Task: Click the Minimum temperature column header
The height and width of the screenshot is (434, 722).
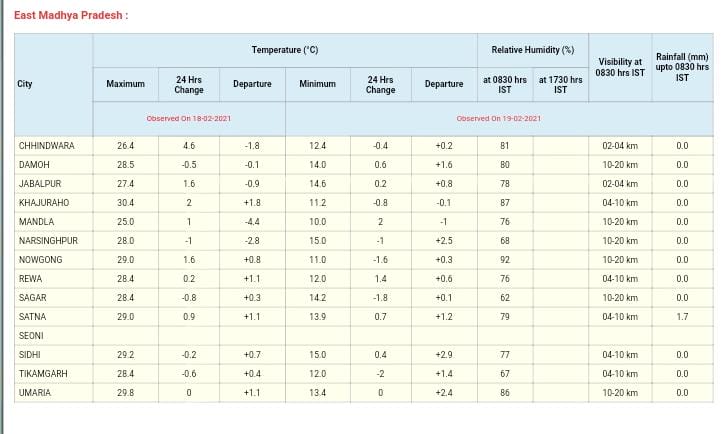Action: [x=317, y=84]
